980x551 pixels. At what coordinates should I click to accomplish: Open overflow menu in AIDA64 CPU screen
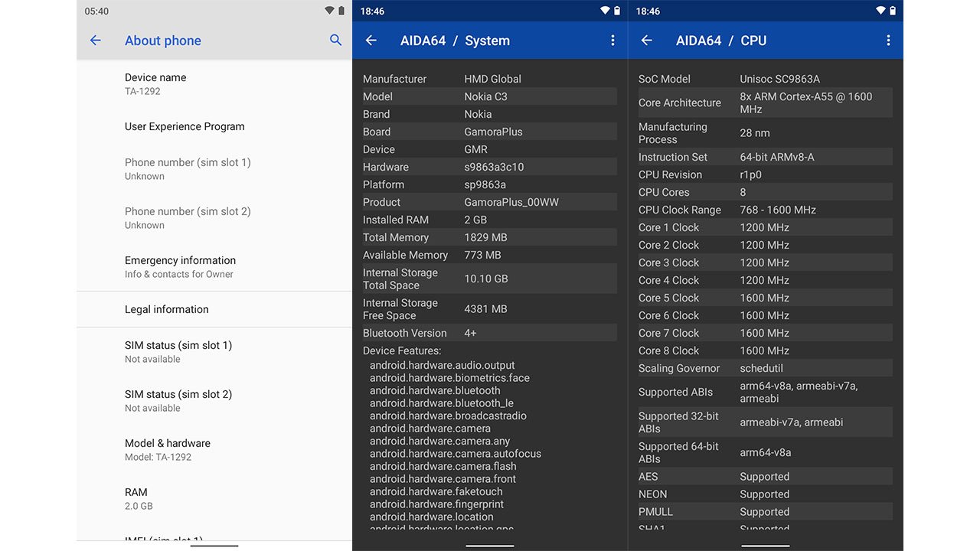click(x=888, y=41)
